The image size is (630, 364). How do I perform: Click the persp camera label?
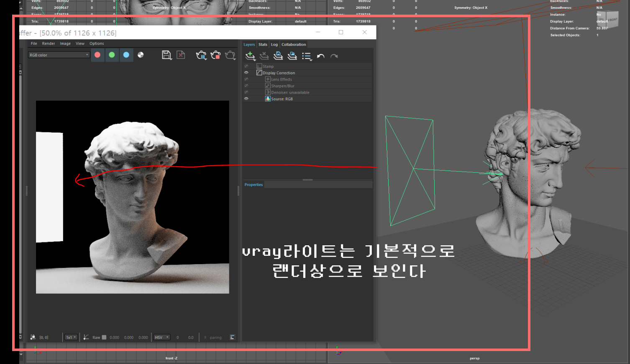[x=474, y=358]
